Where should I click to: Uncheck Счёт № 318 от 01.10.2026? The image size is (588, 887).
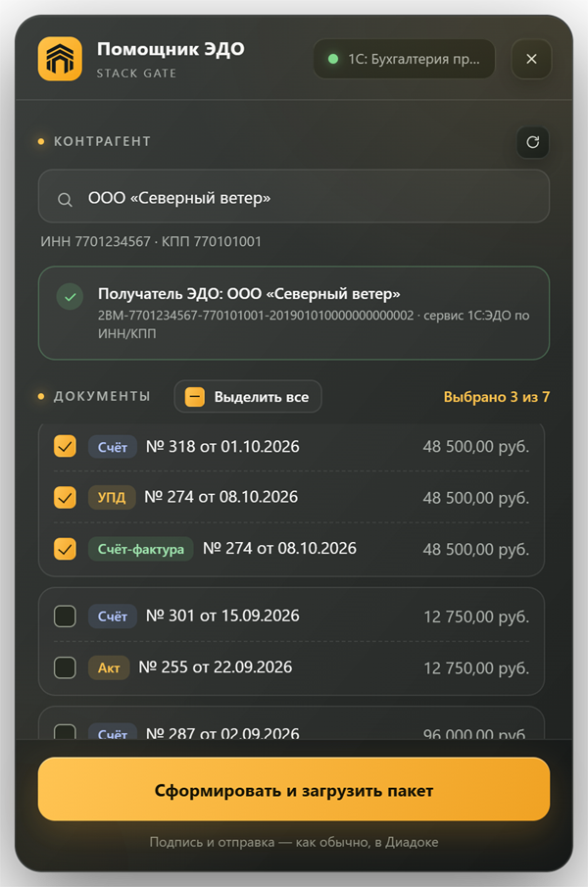tap(65, 446)
